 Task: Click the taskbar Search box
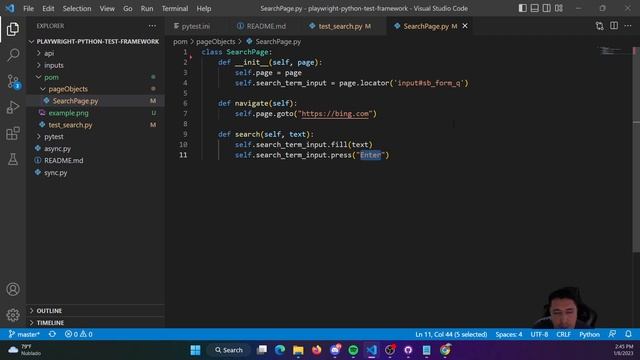[229, 350]
